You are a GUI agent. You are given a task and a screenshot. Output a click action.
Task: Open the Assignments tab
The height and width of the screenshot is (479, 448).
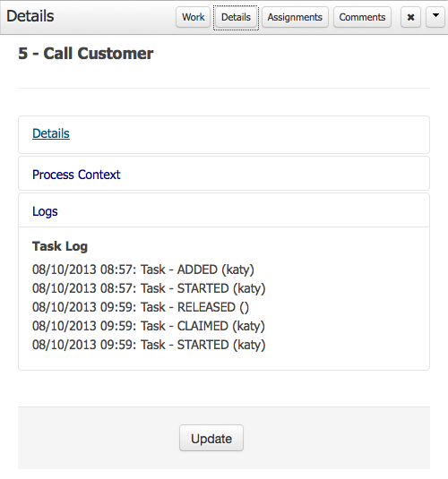tap(295, 17)
